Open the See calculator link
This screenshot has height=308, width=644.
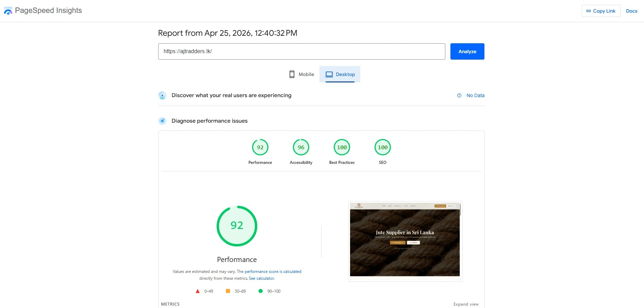click(x=262, y=278)
